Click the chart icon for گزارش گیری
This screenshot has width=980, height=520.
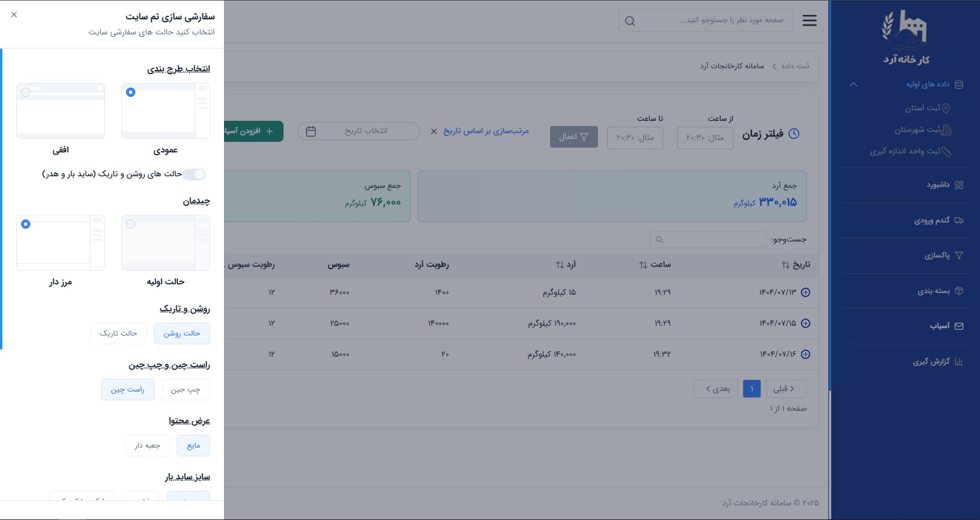(x=959, y=362)
